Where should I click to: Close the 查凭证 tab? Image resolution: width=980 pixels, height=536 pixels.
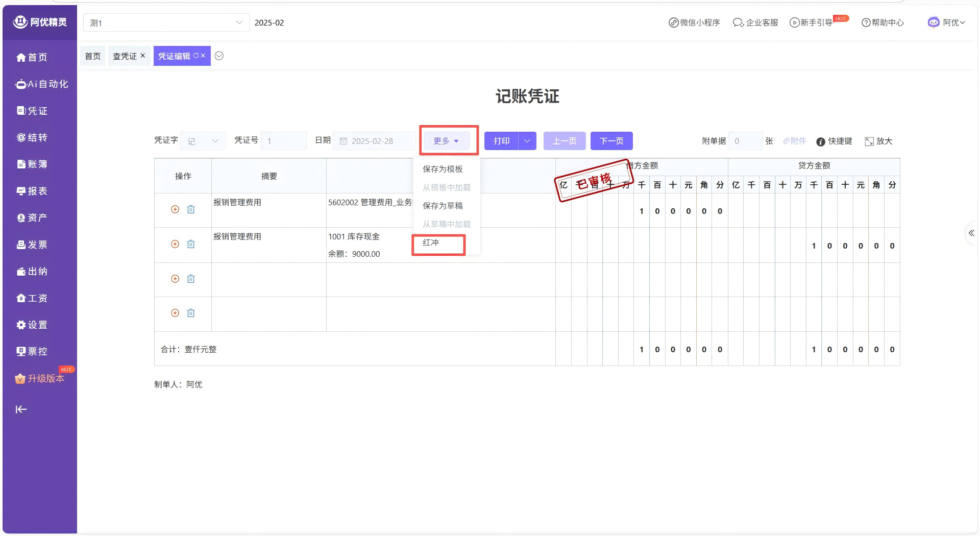[143, 56]
